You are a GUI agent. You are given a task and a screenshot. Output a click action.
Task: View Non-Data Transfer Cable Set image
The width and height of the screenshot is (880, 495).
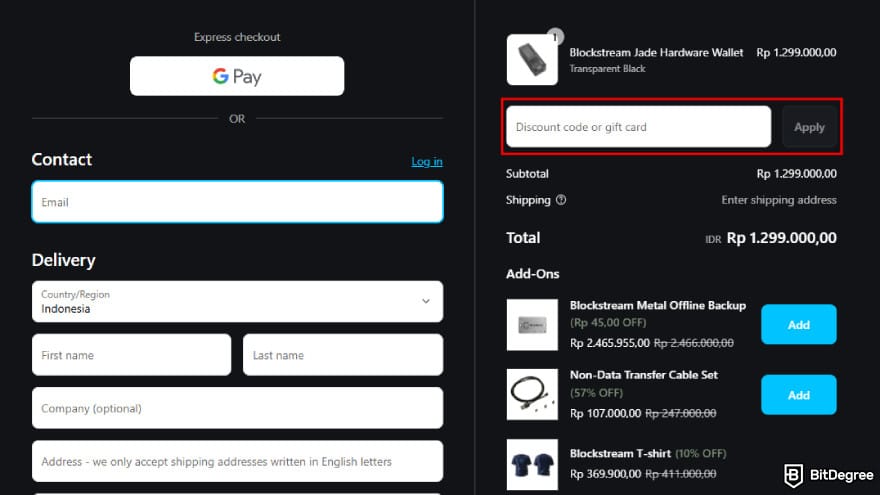point(532,395)
